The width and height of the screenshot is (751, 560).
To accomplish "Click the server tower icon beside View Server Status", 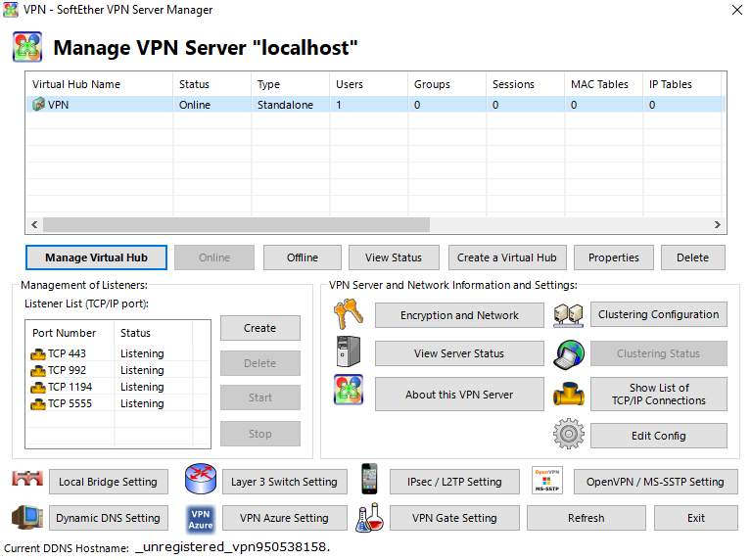I will [x=349, y=351].
